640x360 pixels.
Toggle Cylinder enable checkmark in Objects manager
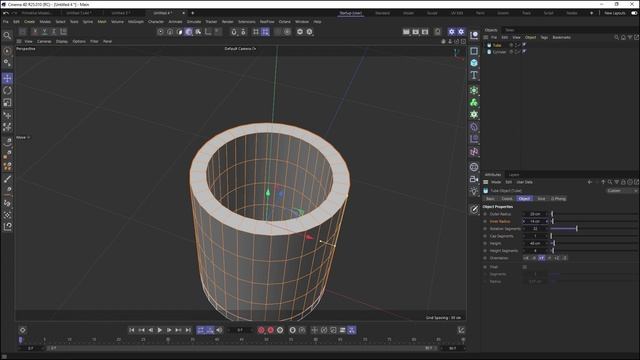[x=518, y=52]
